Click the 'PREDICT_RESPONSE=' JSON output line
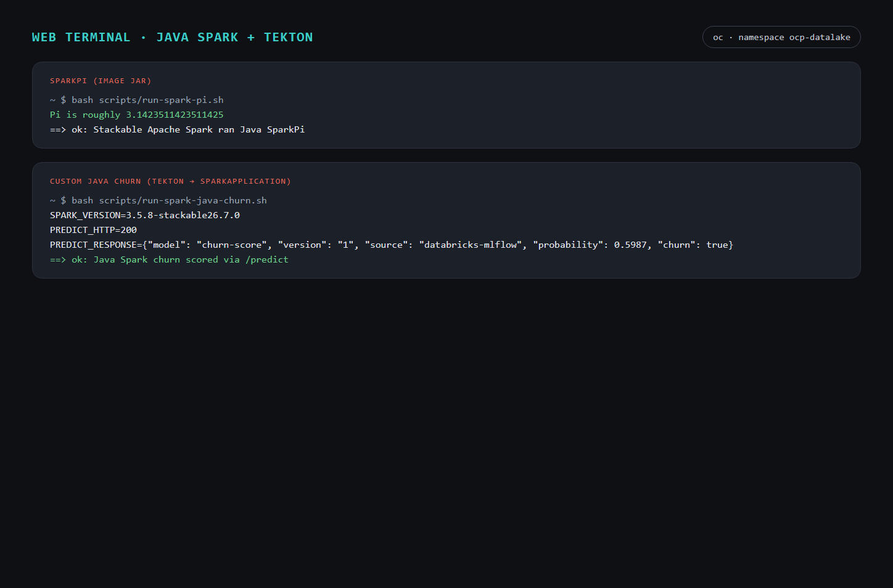 (x=392, y=245)
